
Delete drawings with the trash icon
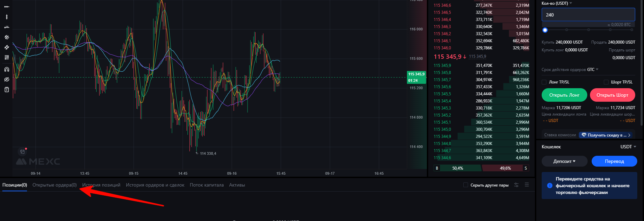[6, 90]
